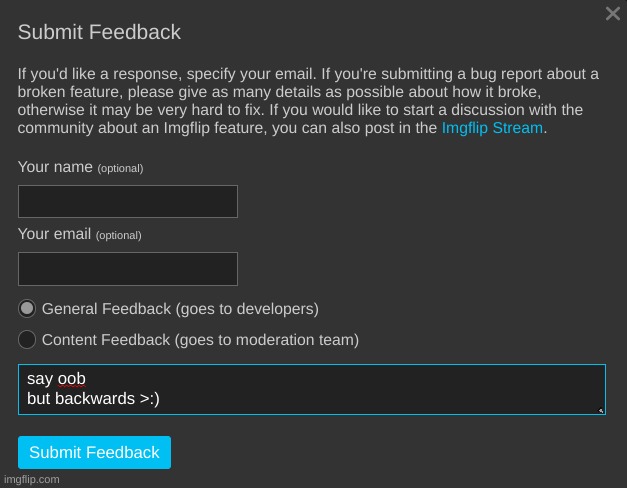Click the imgflip.com watermark
The image size is (627, 488).
click(x=31, y=480)
